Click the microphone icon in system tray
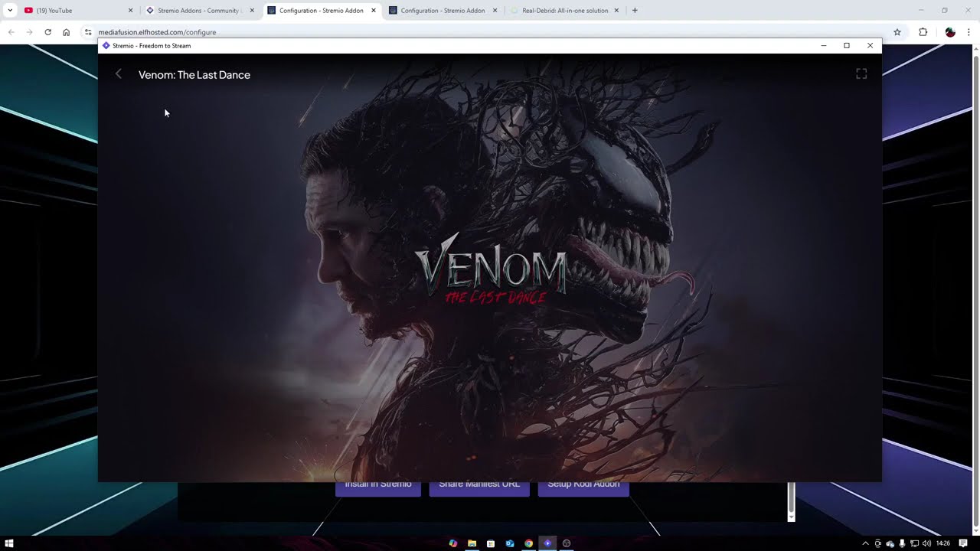 tap(902, 543)
